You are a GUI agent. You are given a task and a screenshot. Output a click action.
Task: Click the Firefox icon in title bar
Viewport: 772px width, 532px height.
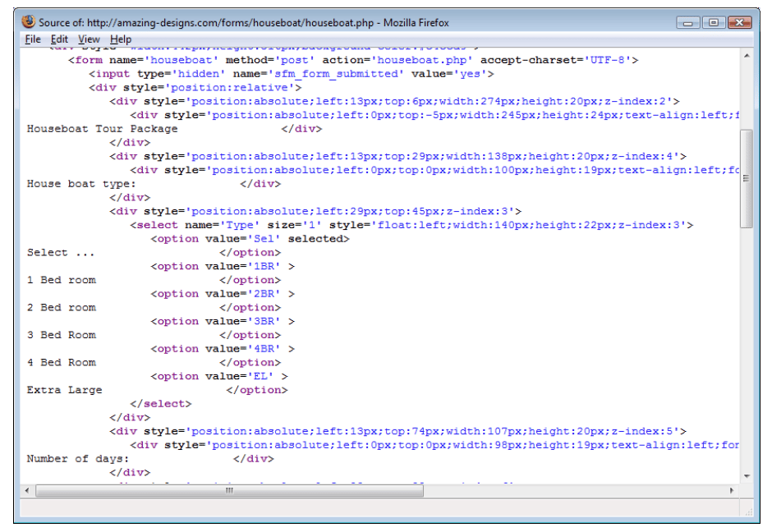29,21
